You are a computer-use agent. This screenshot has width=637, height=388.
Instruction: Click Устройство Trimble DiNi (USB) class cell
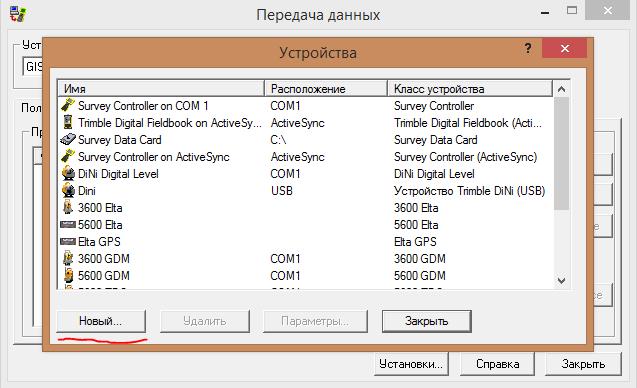click(x=470, y=191)
